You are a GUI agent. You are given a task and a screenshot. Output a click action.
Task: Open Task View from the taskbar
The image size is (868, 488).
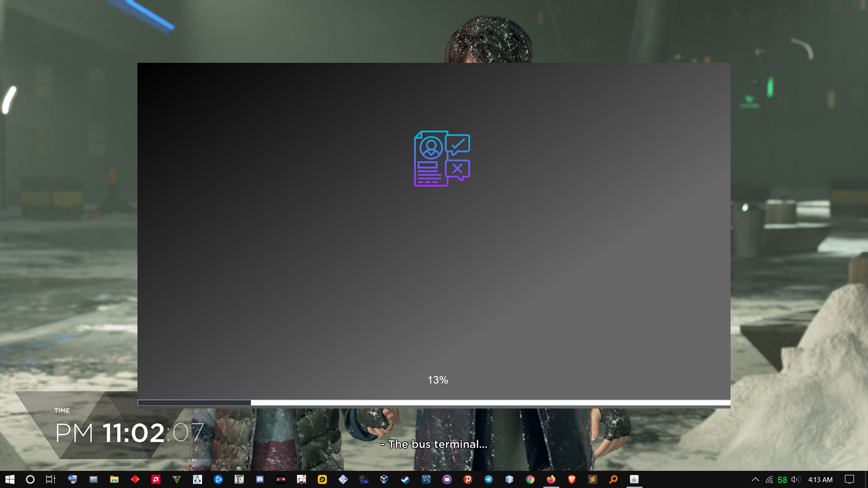[x=51, y=479]
